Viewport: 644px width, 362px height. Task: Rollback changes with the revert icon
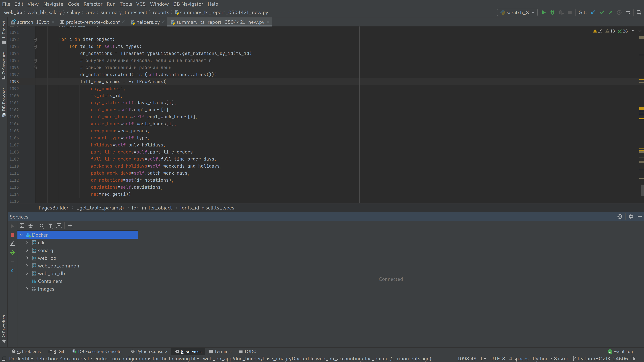(628, 13)
